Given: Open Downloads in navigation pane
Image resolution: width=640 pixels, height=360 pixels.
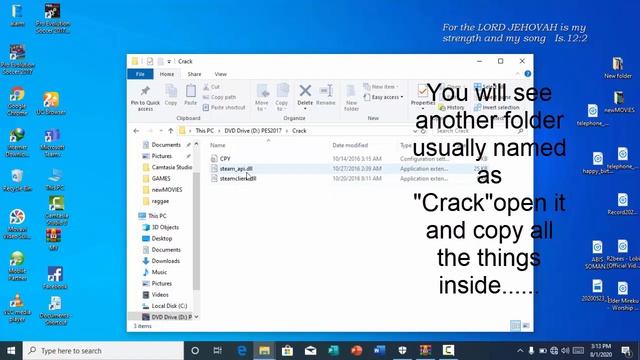Looking at the screenshot, I should point(165,261).
